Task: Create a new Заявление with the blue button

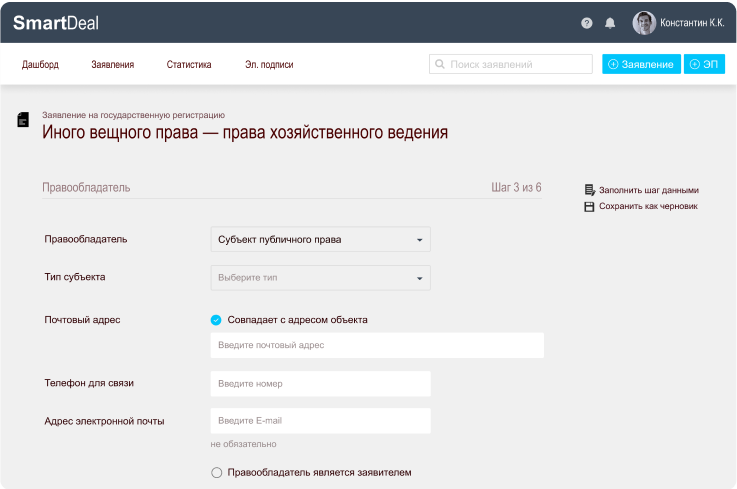Action: (641, 64)
